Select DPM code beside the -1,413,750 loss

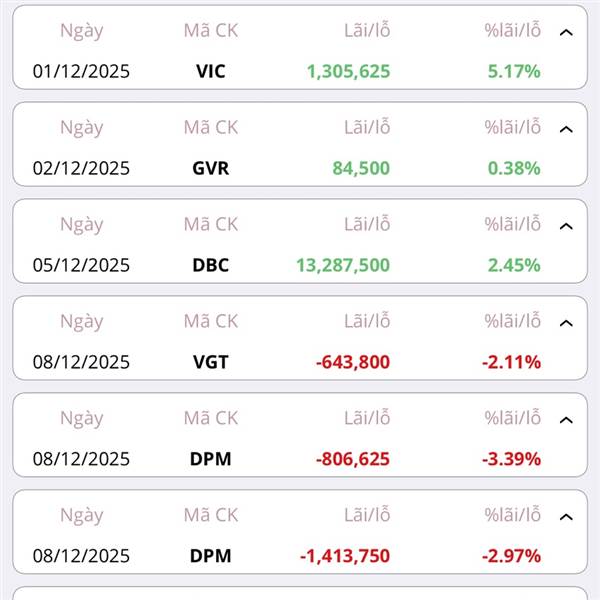pos(210,556)
